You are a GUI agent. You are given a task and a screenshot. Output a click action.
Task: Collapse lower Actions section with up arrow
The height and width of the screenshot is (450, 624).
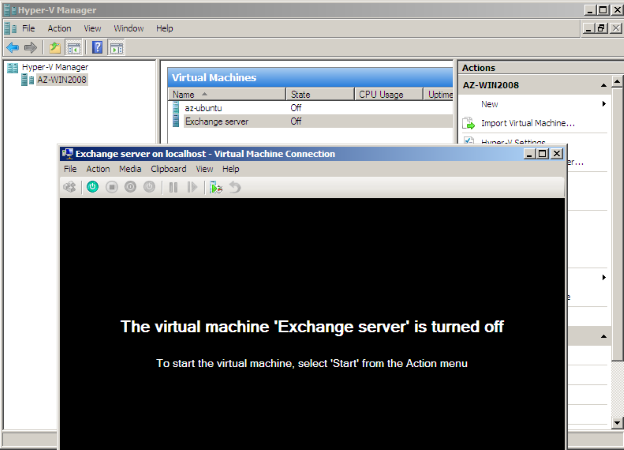coord(604,337)
